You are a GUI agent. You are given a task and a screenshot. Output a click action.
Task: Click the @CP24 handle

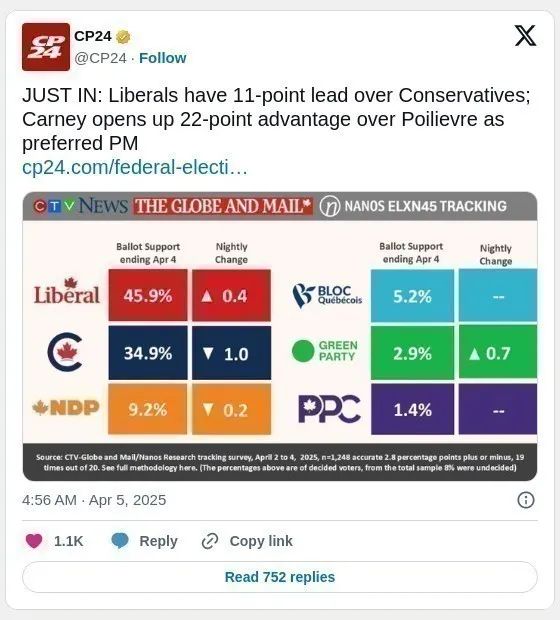(x=100, y=58)
